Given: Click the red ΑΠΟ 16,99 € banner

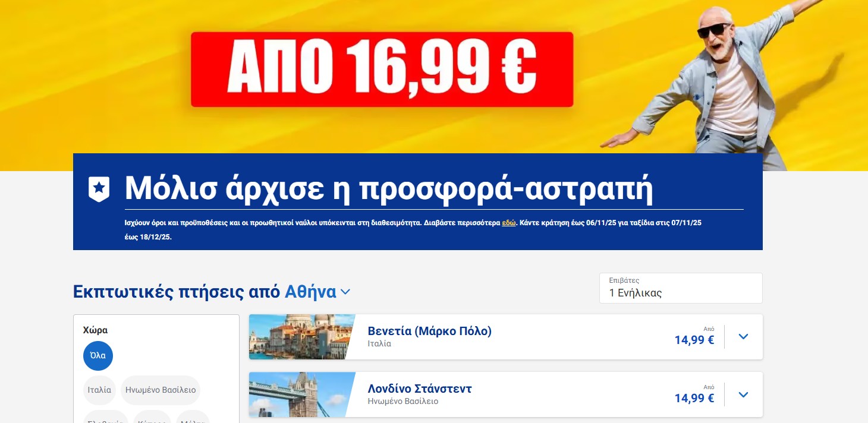Looking at the screenshot, I should [382, 69].
